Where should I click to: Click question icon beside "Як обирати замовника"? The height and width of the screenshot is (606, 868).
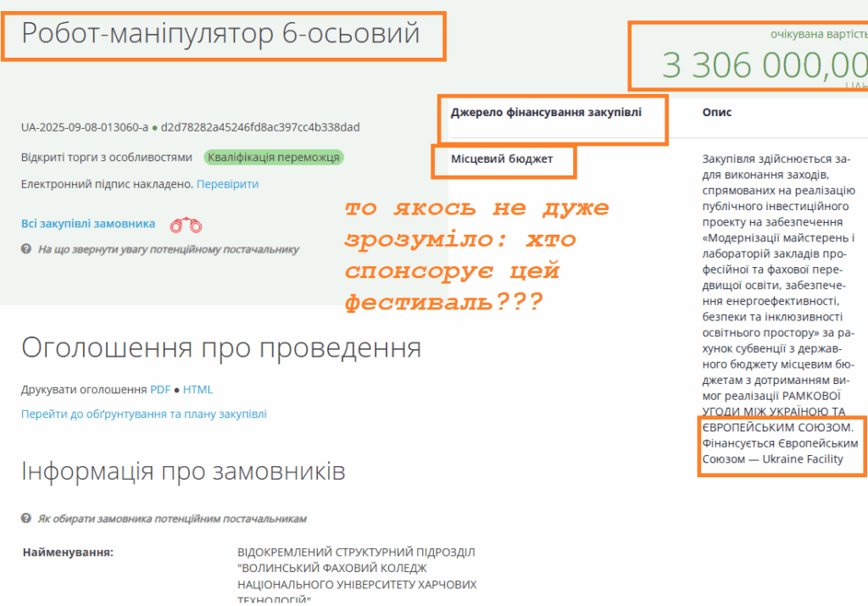(26, 519)
